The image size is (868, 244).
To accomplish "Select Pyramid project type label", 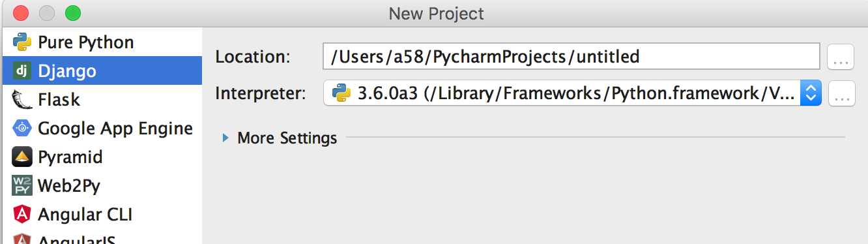I will pos(70,157).
